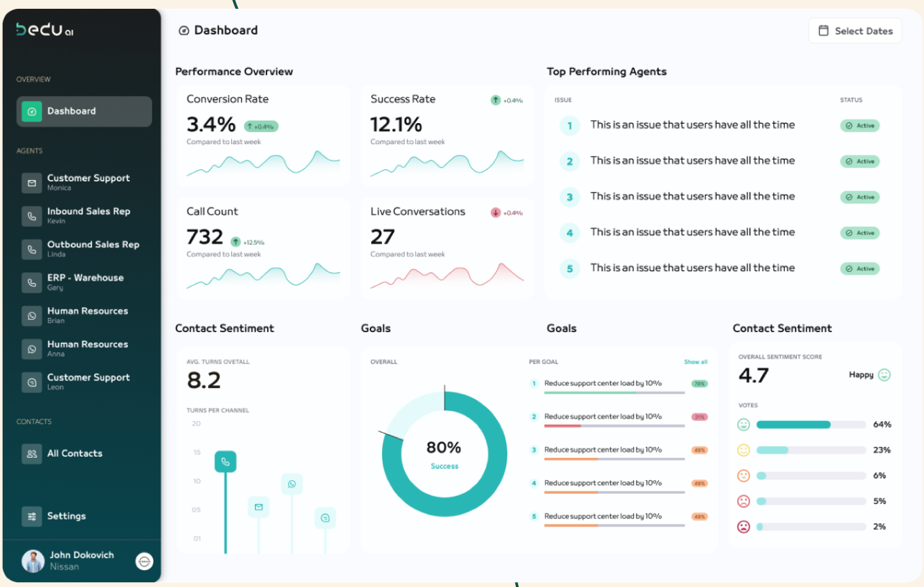Click the orange neutral face with 6% votes
This screenshot has height=587, width=924.
point(744,476)
